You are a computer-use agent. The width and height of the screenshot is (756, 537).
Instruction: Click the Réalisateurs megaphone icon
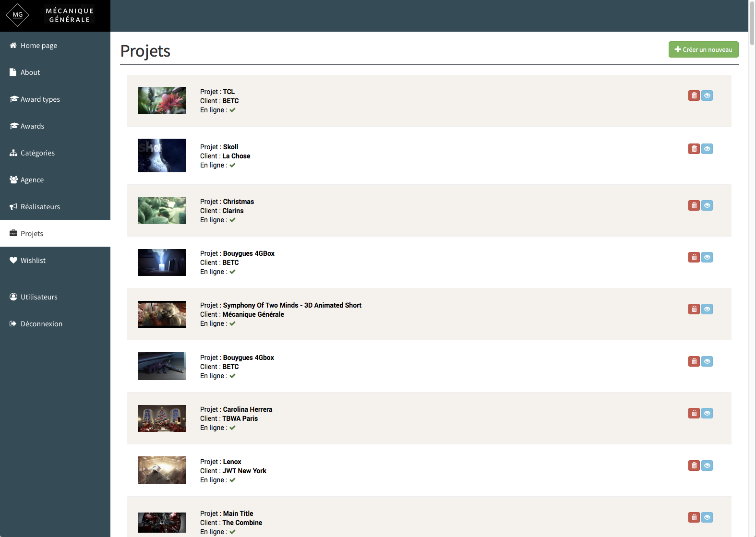click(x=13, y=206)
